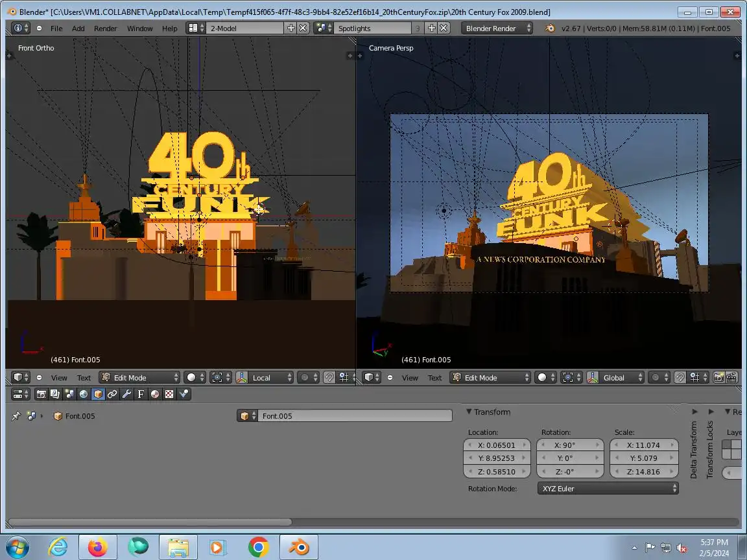Viewport: 747px width, 560px height.
Task: Click OpenGL render image icon in Camera view header
Action: coord(718,378)
